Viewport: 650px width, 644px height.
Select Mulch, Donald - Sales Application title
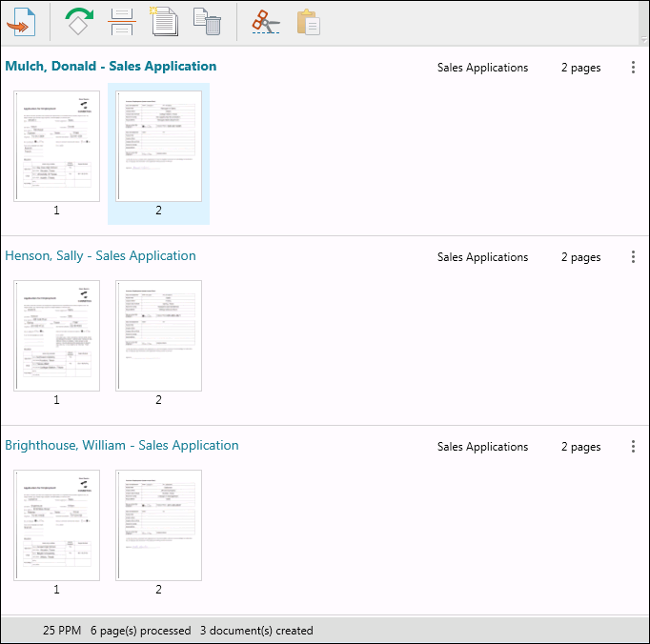[111, 67]
